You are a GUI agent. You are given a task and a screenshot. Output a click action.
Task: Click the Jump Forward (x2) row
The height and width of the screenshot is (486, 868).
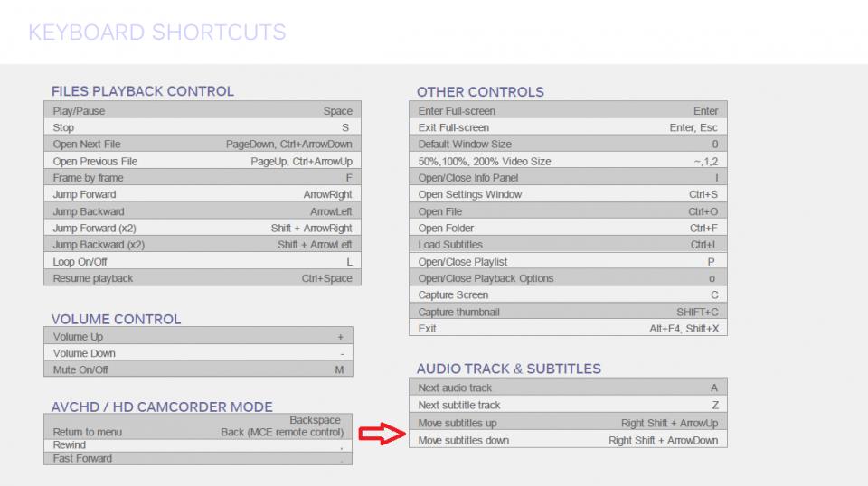point(202,229)
